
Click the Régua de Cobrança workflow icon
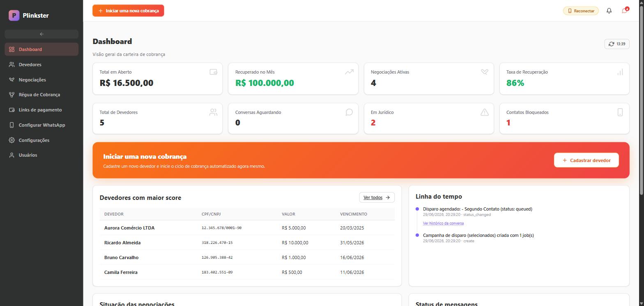(11, 95)
